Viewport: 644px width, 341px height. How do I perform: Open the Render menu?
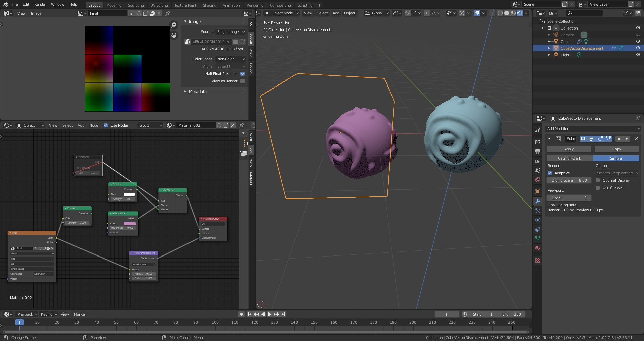[40, 4]
